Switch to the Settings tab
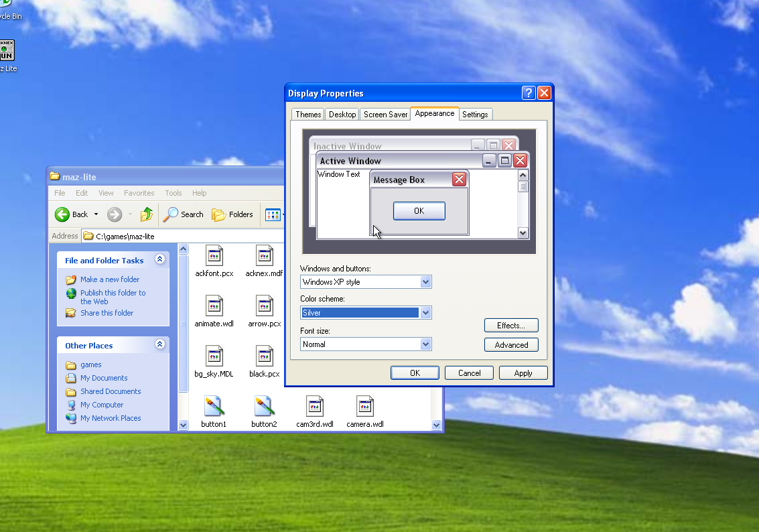The height and width of the screenshot is (532, 759). click(475, 115)
